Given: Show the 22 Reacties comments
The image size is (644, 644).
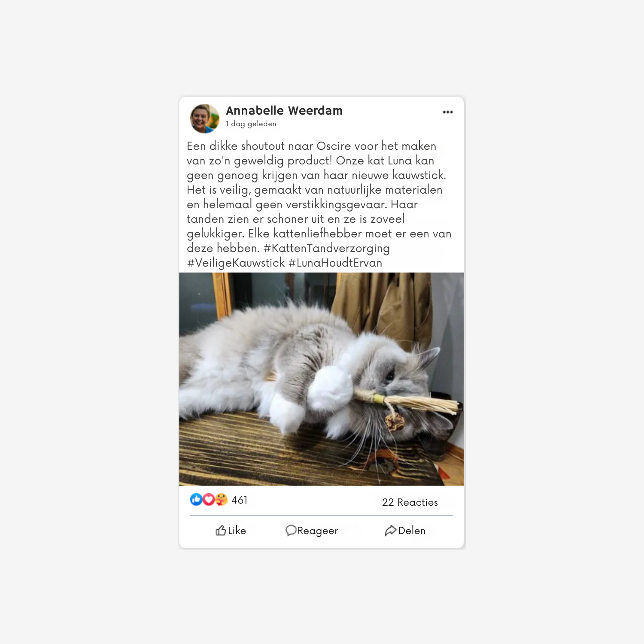Looking at the screenshot, I should click(x=410, y=502).
